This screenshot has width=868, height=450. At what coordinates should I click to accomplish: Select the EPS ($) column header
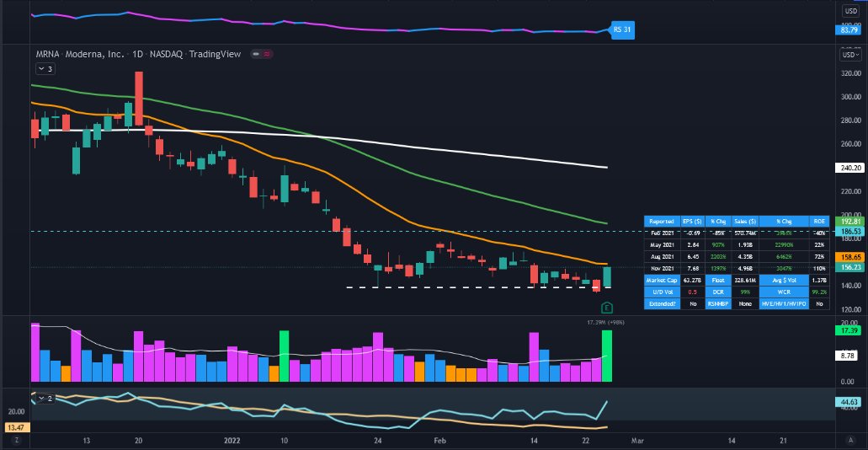coord(693,221)
